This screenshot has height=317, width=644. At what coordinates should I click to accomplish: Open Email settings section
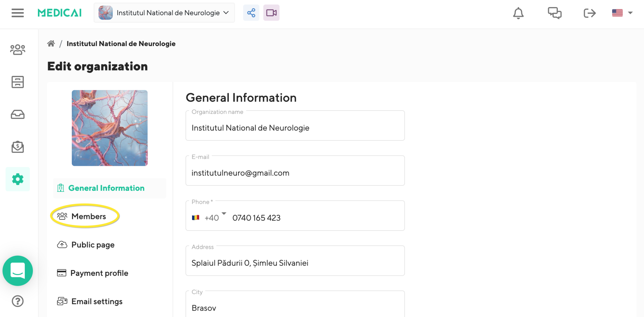coord(97,302)
